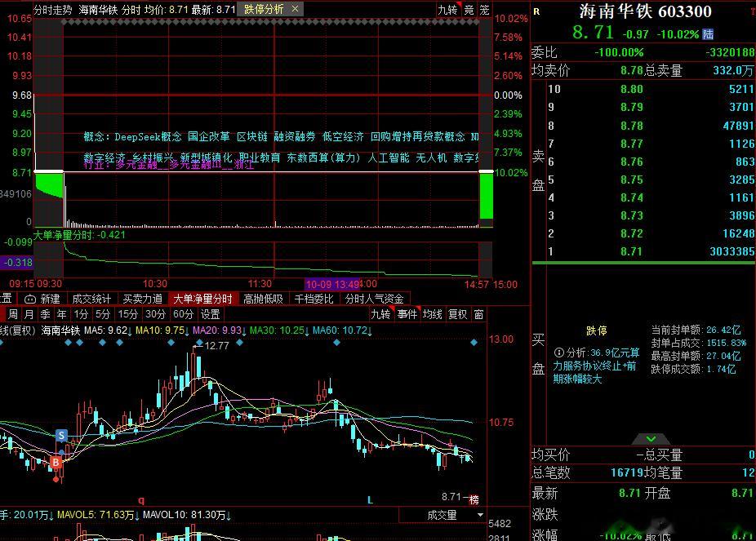756x541 pixels.
Task: Click the purple 10-09 13:49 time cursor label
Action: tap(332, 285)
